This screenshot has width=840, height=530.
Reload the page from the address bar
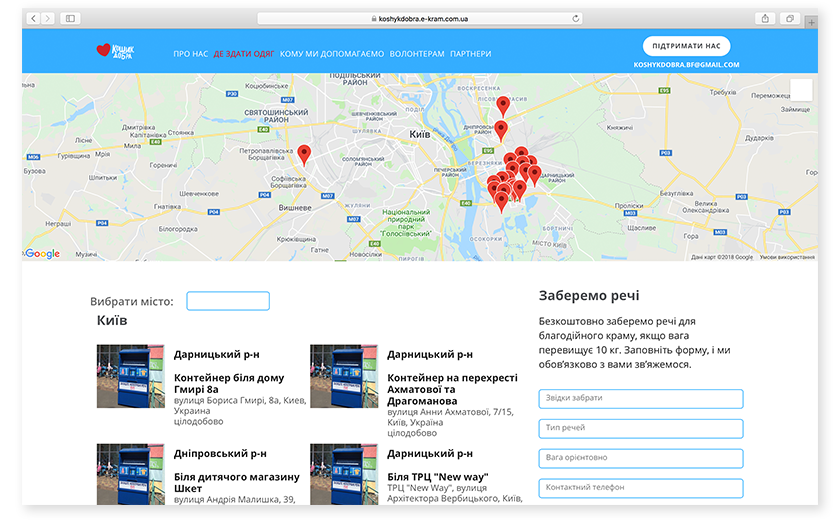[x=576, y=18]
